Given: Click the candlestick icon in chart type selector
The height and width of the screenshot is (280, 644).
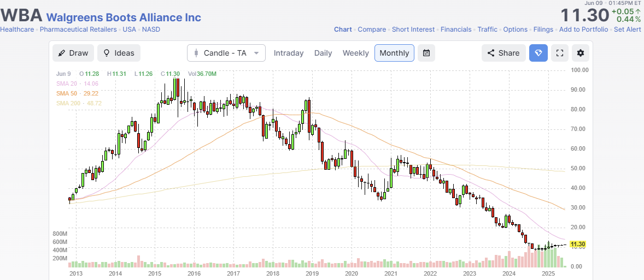Looking at the screenshot, I should pos(196,53).
